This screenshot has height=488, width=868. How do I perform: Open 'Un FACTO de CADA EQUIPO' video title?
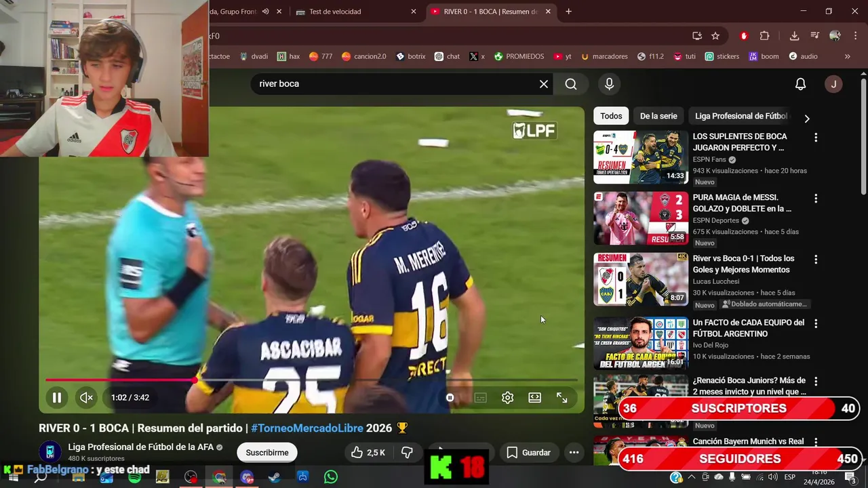pos(748,328)
